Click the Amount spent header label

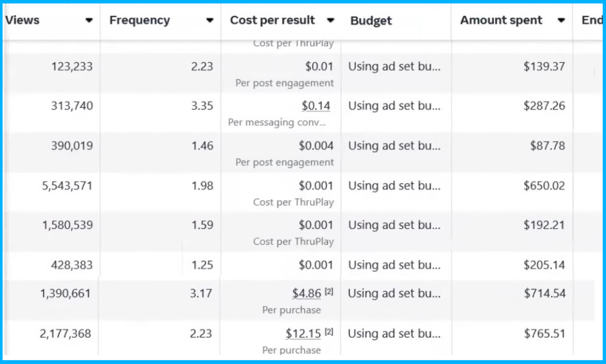point(501,20)
